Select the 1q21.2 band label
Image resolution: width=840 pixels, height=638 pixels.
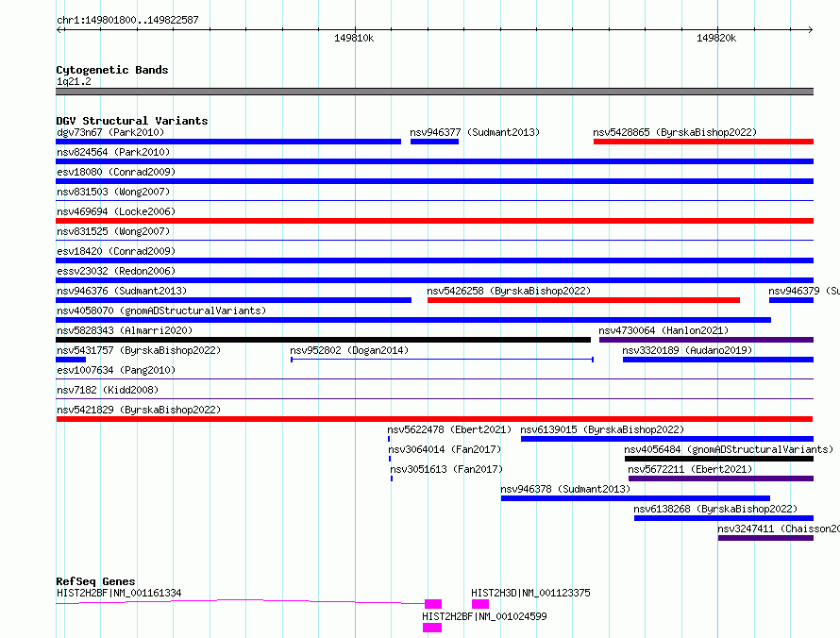click(x=74, y=81)
